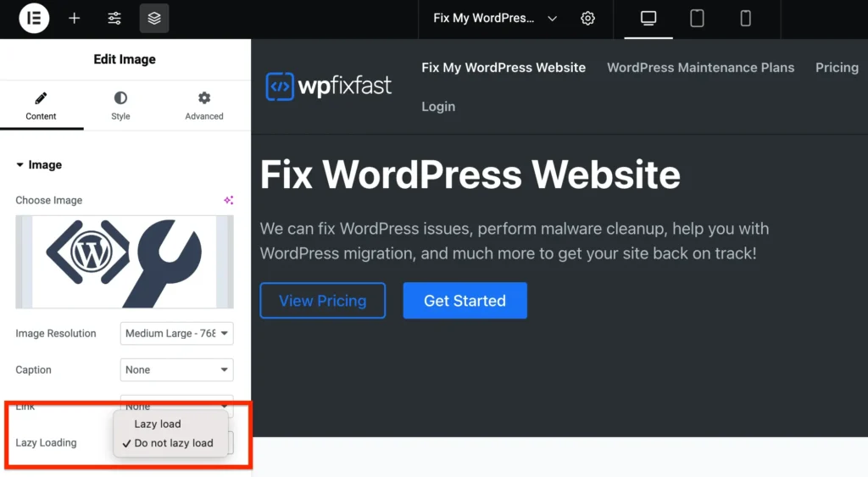
Task: Switch to tablet preview mode
Action: (x=697, y=18)
